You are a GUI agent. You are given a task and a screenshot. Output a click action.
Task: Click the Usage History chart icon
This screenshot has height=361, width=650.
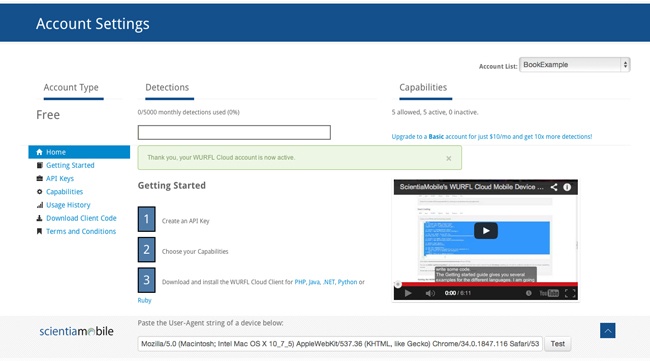point(39,205)
